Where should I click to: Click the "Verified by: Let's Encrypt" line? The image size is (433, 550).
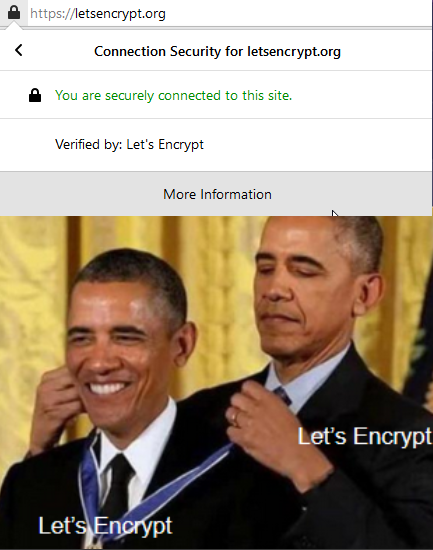point(129,145)
